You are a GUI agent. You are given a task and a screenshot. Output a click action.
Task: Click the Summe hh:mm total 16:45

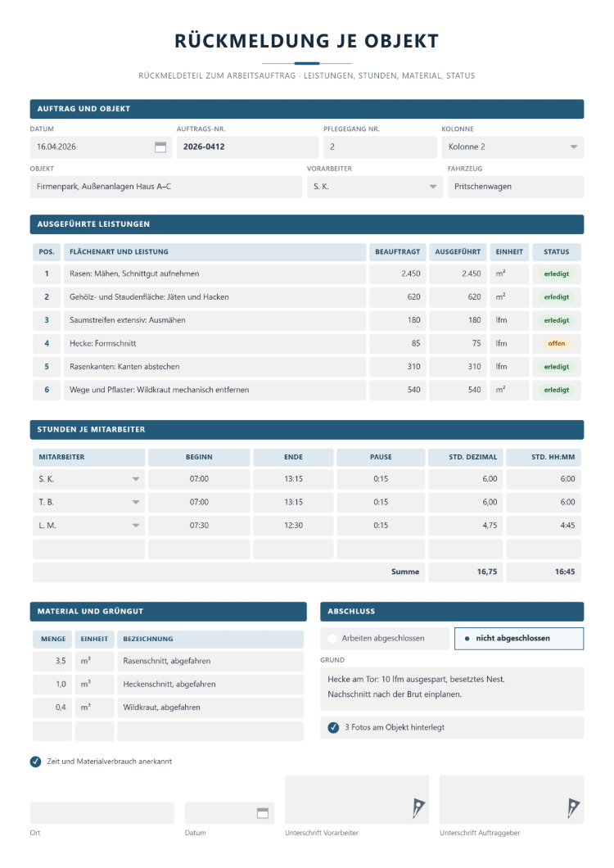tap(544, 572)
